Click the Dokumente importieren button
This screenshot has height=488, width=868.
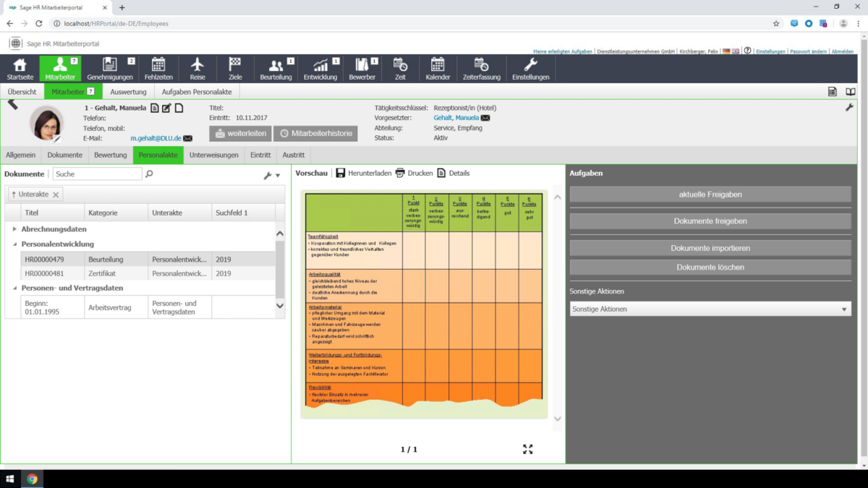point(710,248)
